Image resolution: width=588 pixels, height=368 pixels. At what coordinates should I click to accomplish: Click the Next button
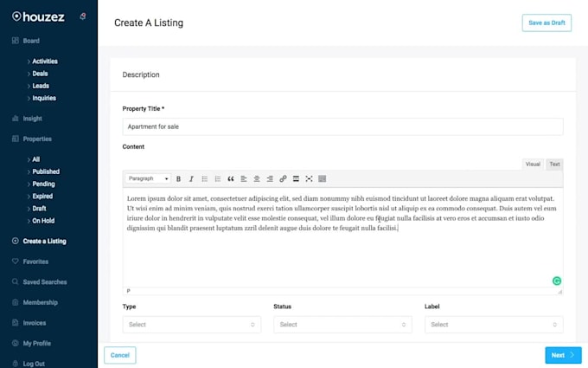[563, 355]
